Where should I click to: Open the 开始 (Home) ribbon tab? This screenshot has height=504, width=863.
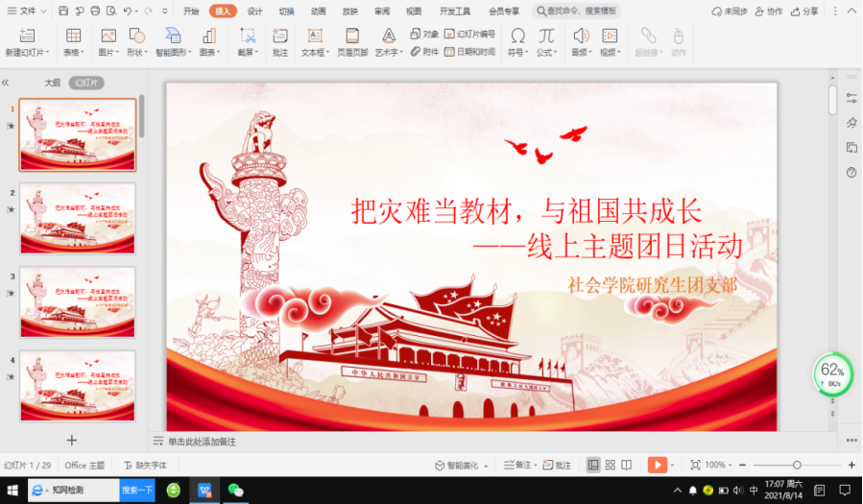click(191, 11)
